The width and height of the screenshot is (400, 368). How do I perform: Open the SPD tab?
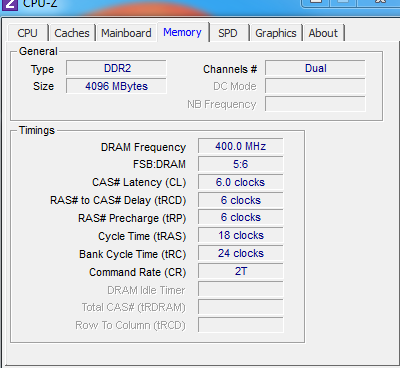coord(228,33)
